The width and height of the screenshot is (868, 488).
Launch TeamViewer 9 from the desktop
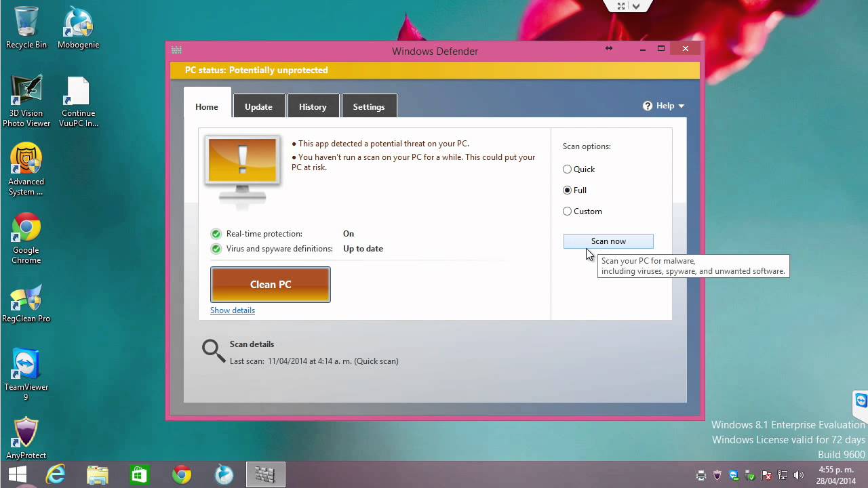pyautogui.click(x=26, y=375)
